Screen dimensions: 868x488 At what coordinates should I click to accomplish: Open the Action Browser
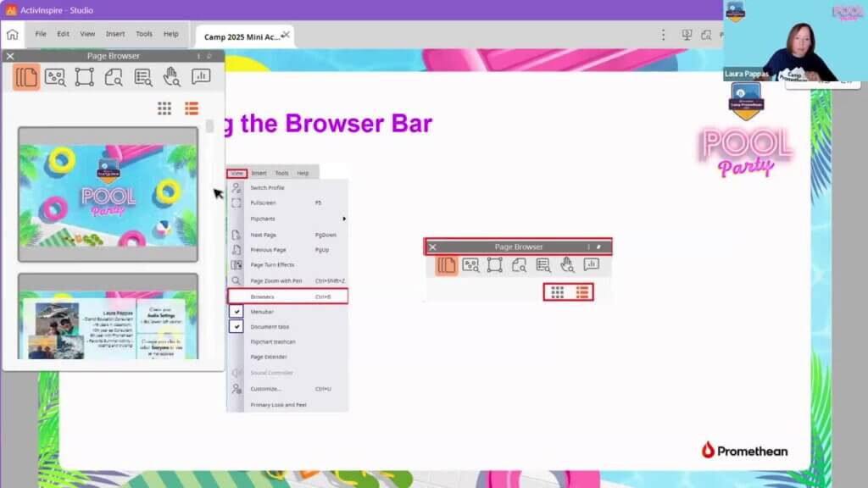point(172,77)
